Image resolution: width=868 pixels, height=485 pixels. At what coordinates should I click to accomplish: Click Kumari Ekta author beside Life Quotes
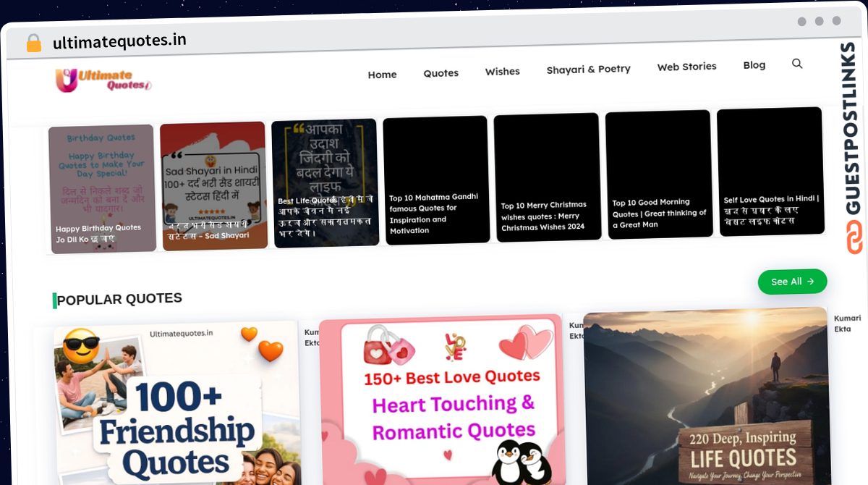(848, 324)
